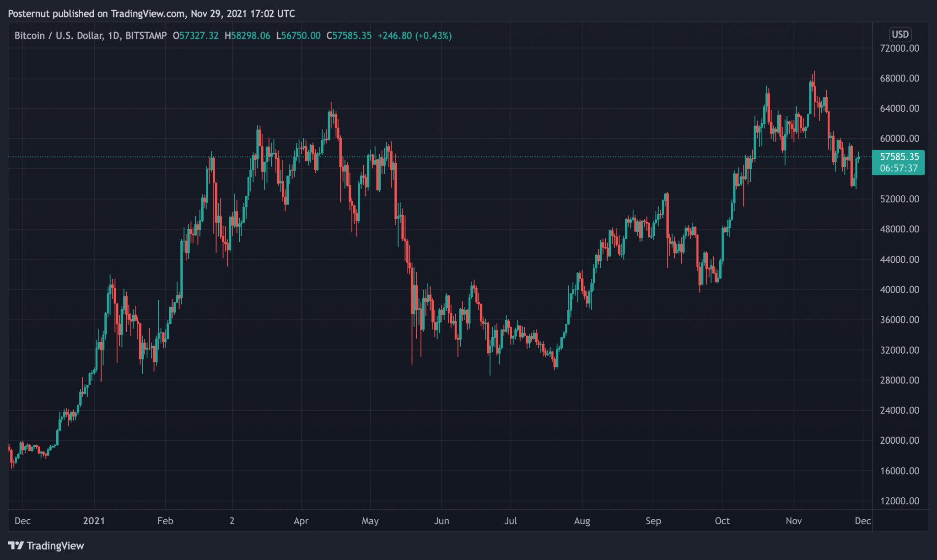Click the Nov label on time axis
This screenshot has width=937, height=560.
[x=793, y=521]
